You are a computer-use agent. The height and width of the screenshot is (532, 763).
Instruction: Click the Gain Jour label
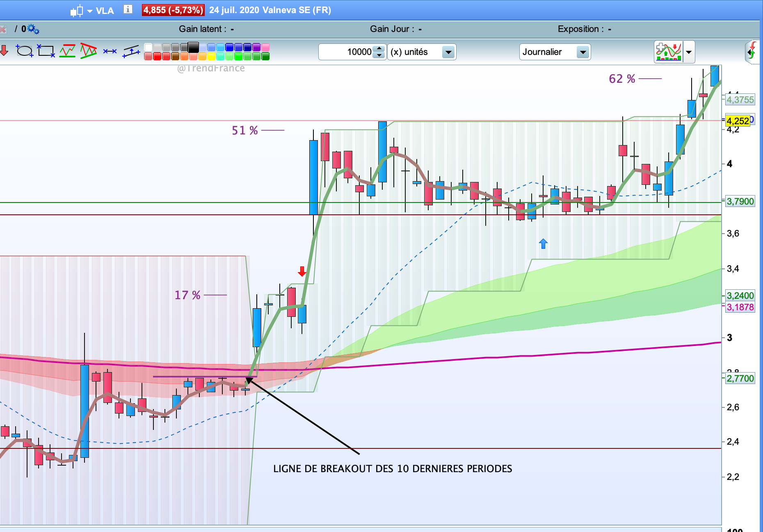pos(392,29)
